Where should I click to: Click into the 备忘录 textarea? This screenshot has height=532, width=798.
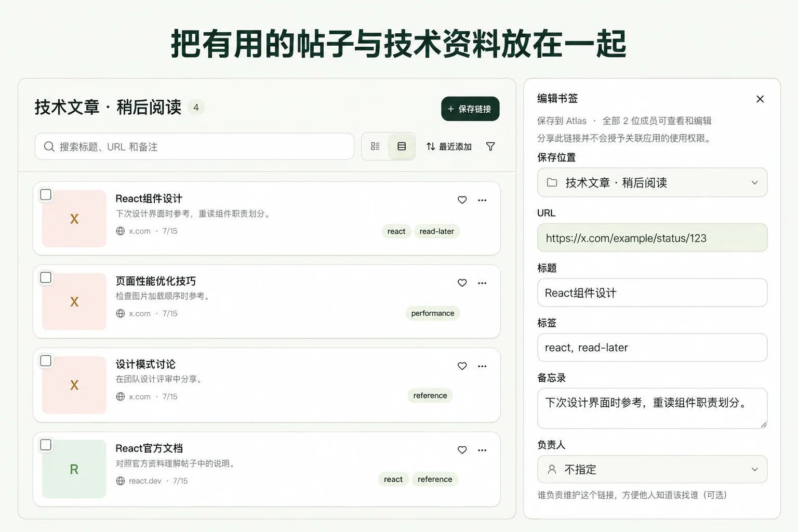tap(652, 408)
